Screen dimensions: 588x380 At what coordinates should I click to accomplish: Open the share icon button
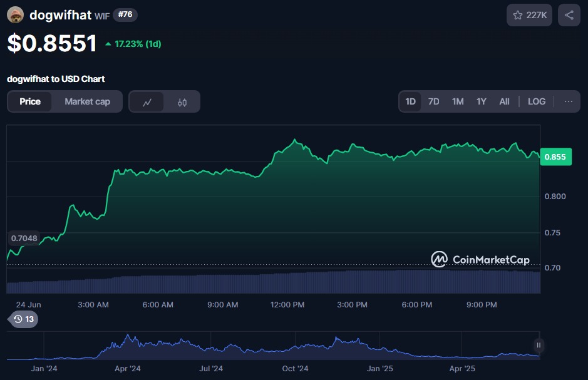pos(569,15)
